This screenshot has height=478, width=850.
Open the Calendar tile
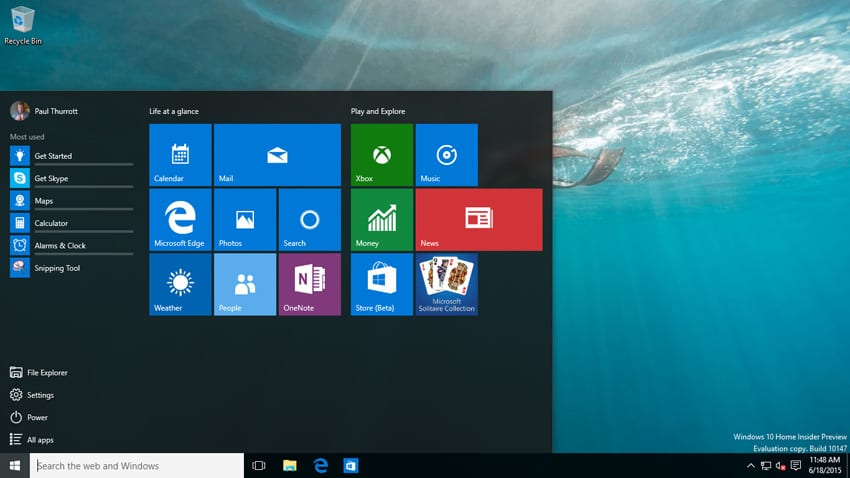180,155
